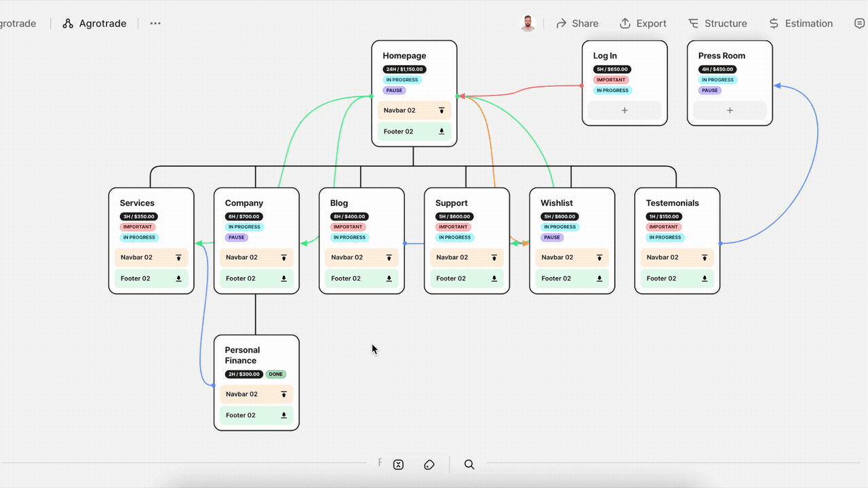Click the Testemonials 1H / $150.00 estimate badge
This screenshot has height=488, width=868.
coord(664,216)
